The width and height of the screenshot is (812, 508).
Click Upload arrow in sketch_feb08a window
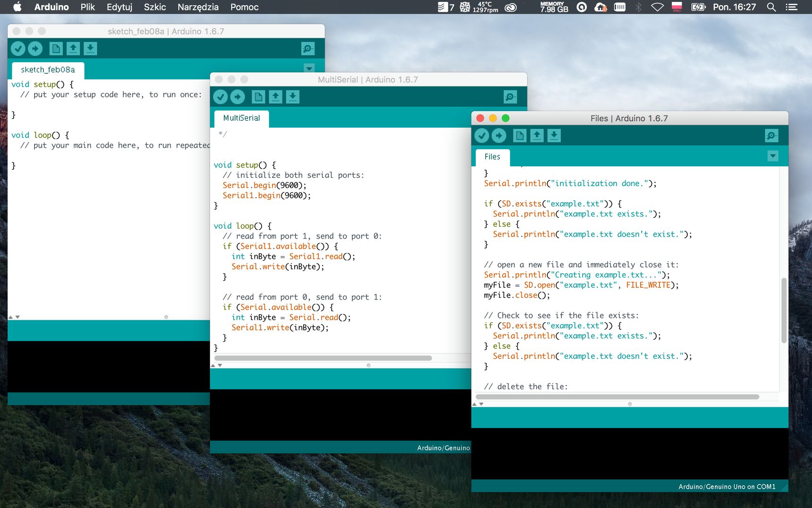pyautogui.click(x=35, y=49)
